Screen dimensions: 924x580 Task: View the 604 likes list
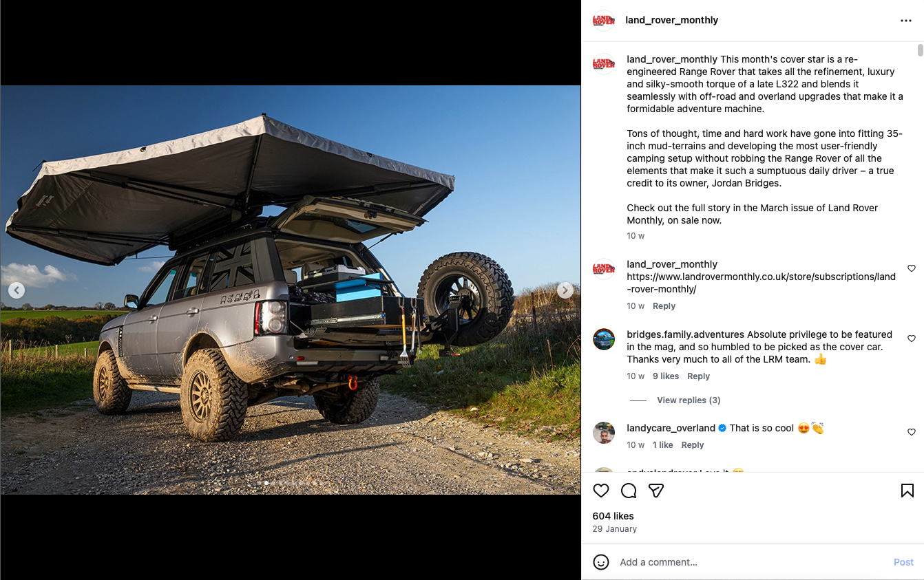click(x=613, y=516)
